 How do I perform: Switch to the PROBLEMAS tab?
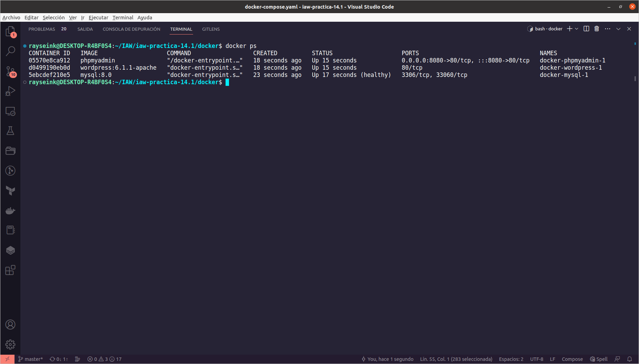[x=42, y=29]
